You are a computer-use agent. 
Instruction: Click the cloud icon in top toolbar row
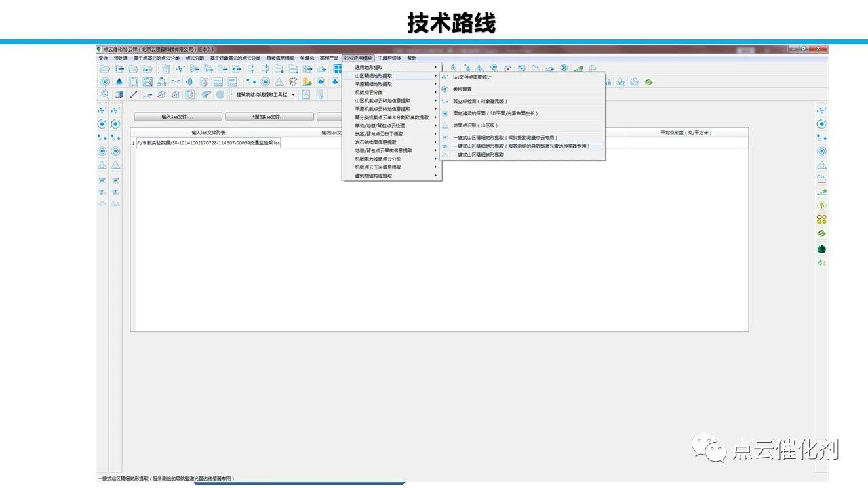321,69
